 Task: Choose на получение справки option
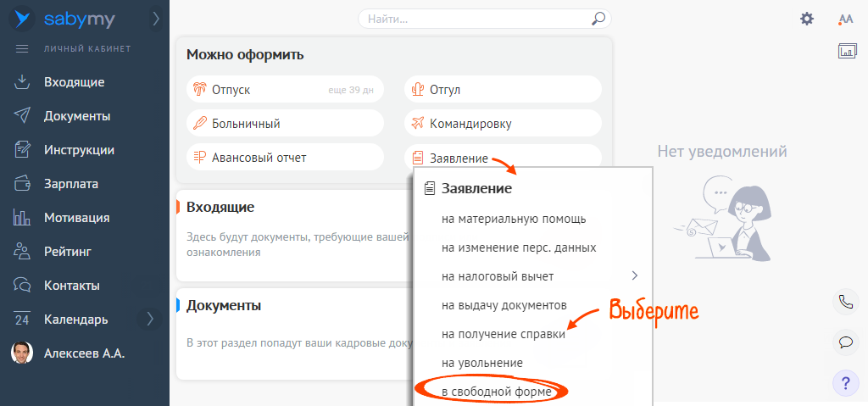click(x=504, y=334)
